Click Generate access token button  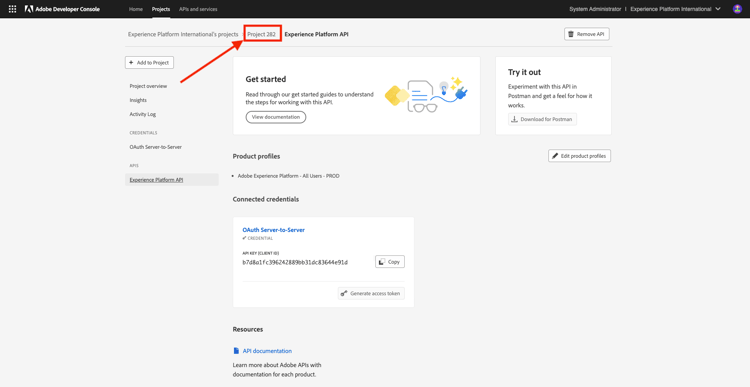pyautogui.click(x=371, y=293)
